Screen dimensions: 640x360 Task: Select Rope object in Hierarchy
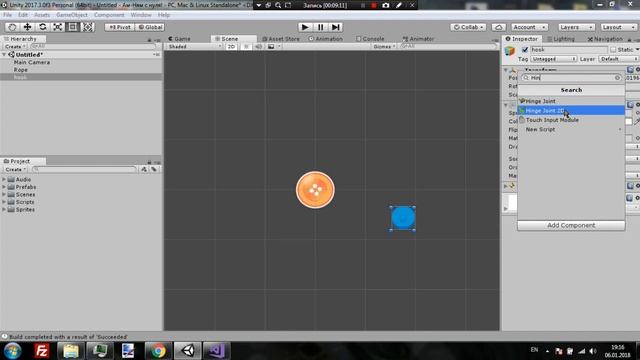21,70
